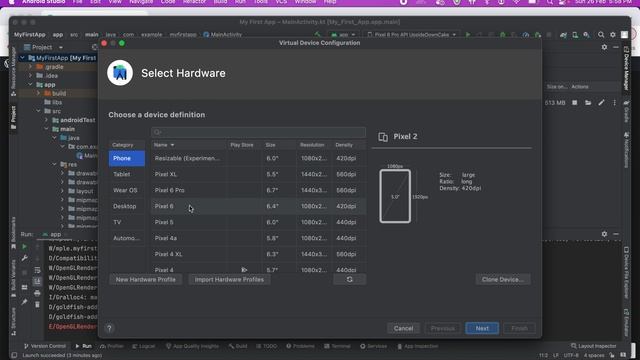Image resolution: width=640 pixels, height=360 pixels.
Task: Click the refresh button below device list
Action: pos(349,280)
